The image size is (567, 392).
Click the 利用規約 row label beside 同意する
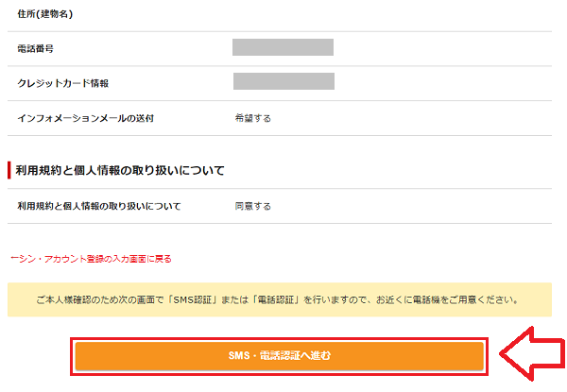coord(98,206)
